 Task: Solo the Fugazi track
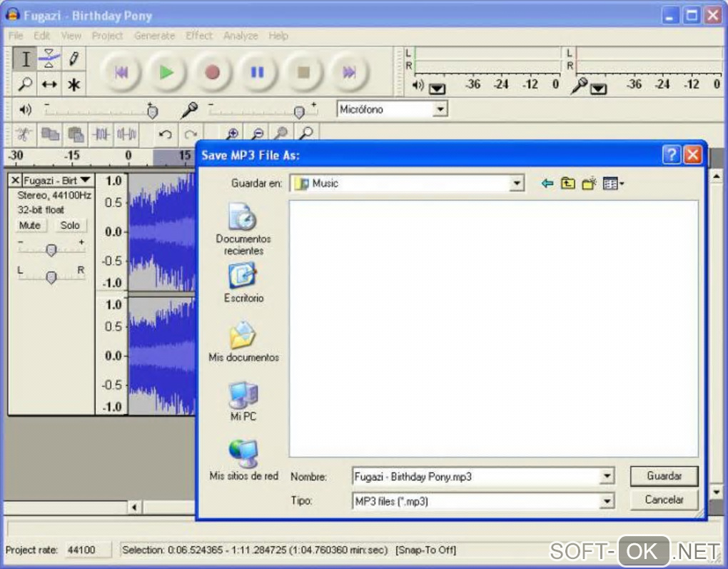coord(70,226)
